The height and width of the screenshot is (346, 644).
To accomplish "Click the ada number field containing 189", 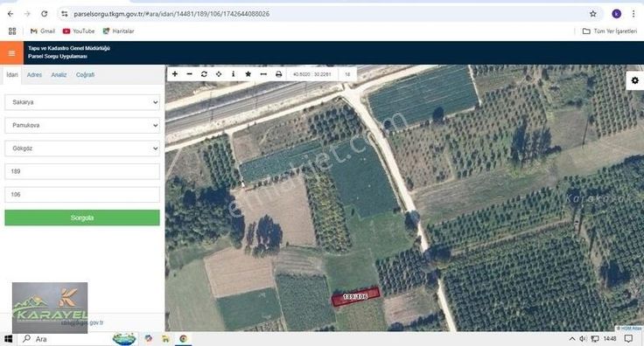I will click(x=82, y=171).
